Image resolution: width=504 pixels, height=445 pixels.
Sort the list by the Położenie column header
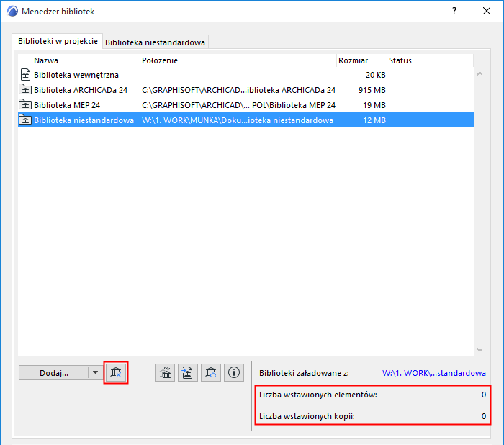pos(238,60)
